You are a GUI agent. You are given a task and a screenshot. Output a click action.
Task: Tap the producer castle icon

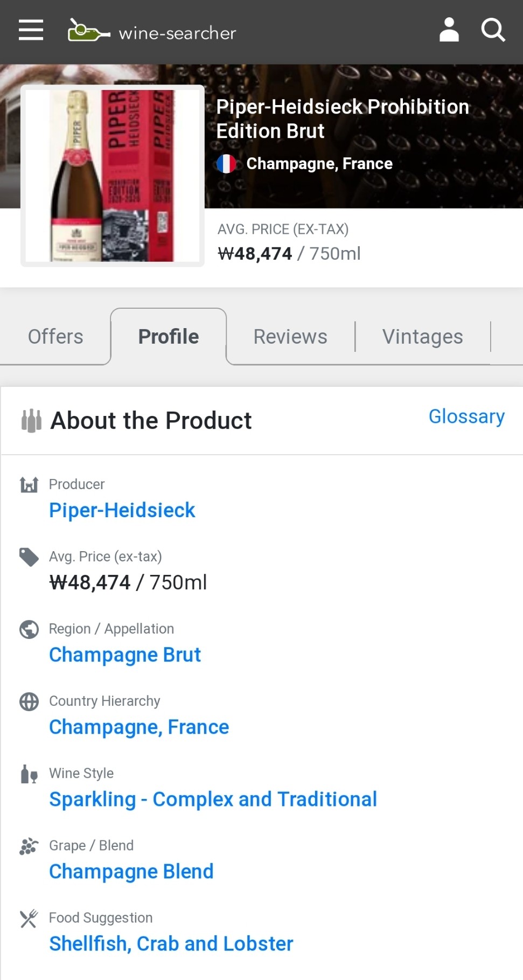tap(29, 485)
